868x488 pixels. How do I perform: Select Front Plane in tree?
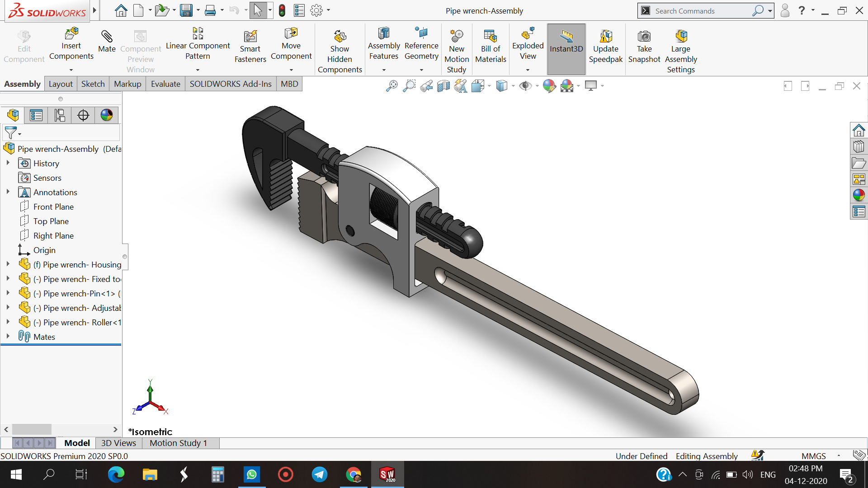53,206
